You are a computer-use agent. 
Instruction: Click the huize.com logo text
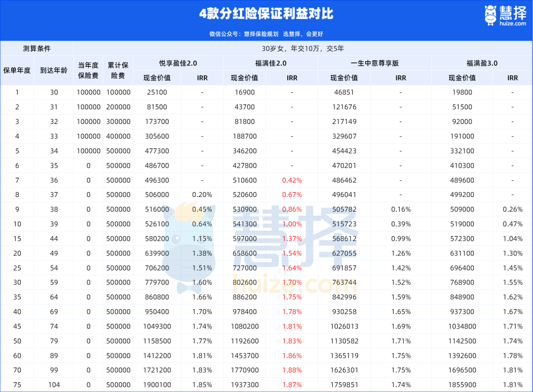click(512, 22)
